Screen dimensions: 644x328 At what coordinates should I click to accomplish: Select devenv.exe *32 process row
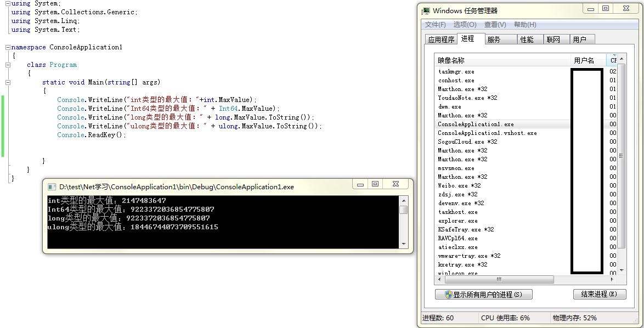[526, 203]
